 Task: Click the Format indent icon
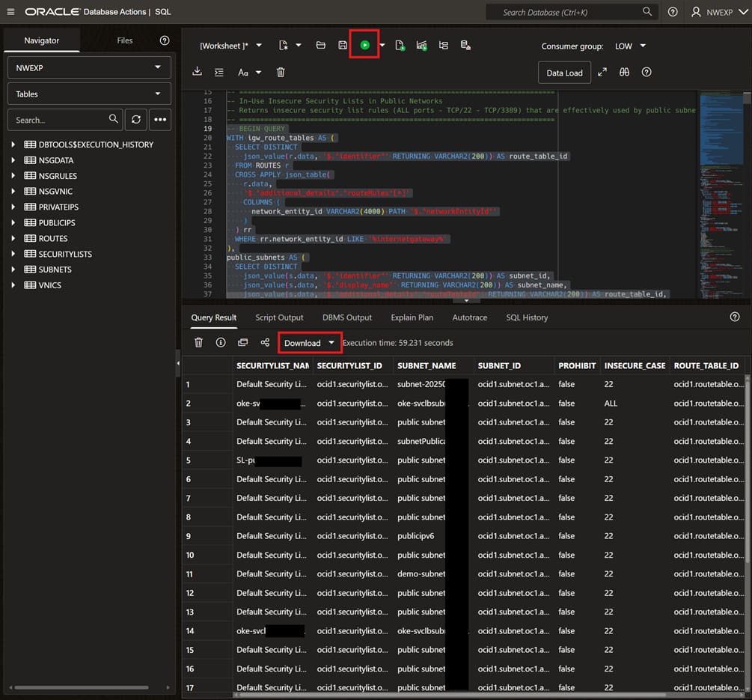219,73
